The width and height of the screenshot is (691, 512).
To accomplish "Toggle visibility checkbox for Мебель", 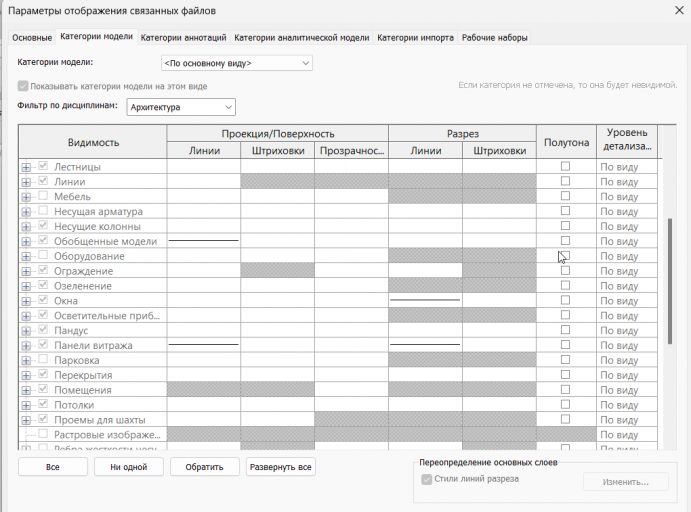I will pyautogui.click(x=43, y=196).
